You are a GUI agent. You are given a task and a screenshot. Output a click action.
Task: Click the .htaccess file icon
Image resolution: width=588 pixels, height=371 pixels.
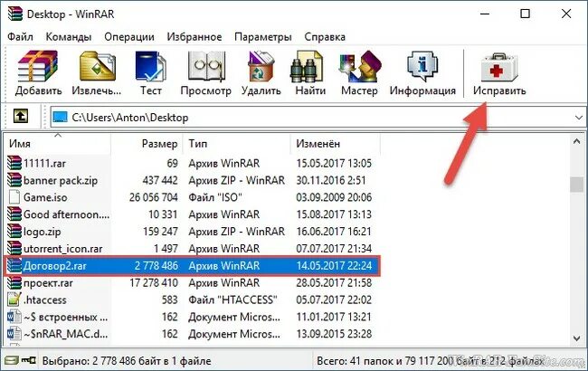(x=14, y=300)
